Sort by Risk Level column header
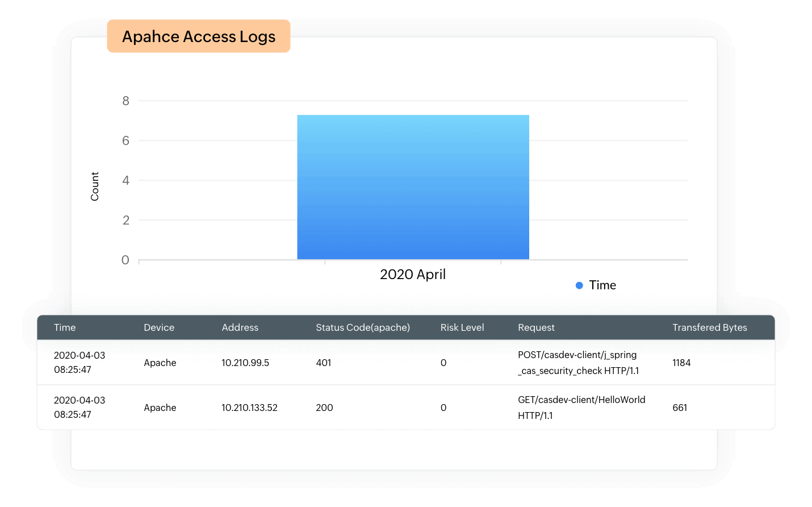 click(462, 327)
